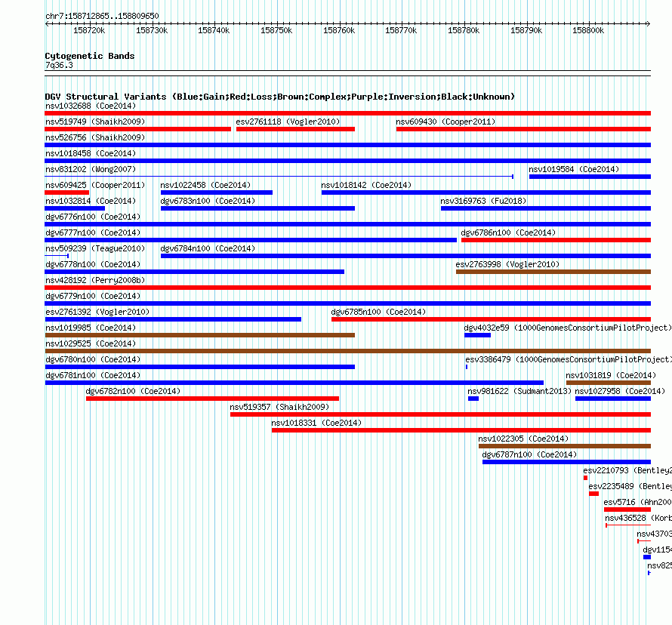Select the 7q36.3 band label
The width and height of the screenshot is (672, 625).
[x=59, y=65]
